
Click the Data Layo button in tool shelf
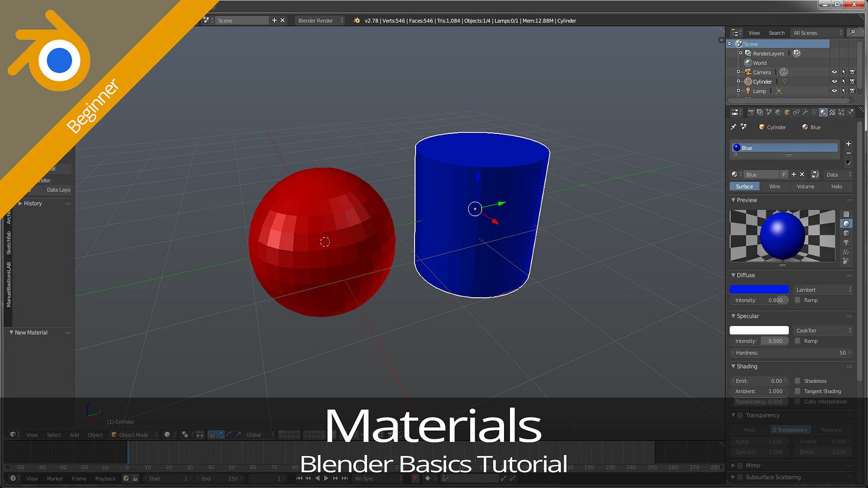(x=58, y=190)
